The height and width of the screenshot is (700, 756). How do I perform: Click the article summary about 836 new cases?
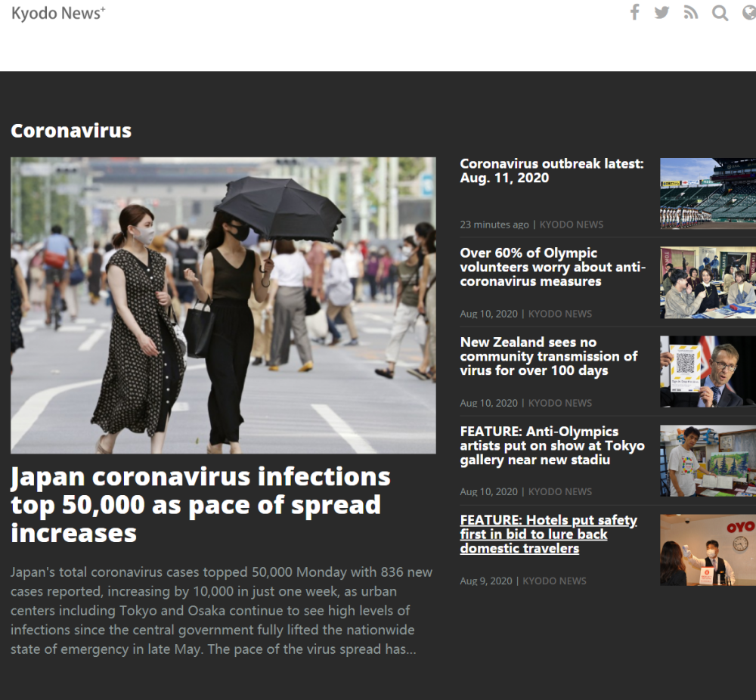coord(222,610)
